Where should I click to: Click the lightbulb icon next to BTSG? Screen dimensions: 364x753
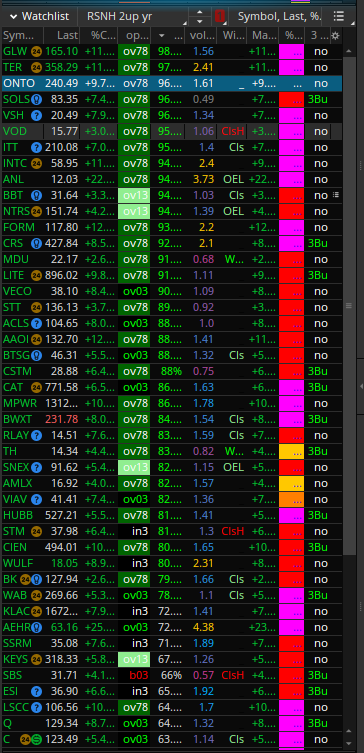[36, 355]
